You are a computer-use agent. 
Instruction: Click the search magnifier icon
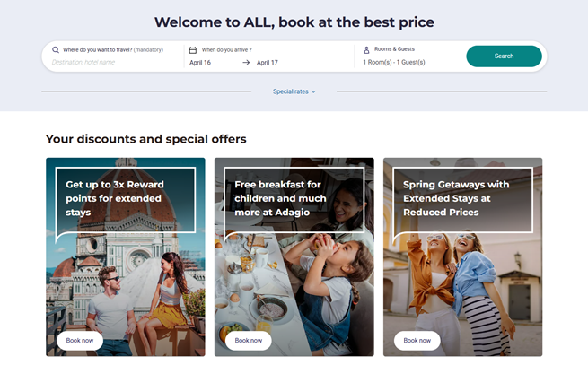point(56,50)
